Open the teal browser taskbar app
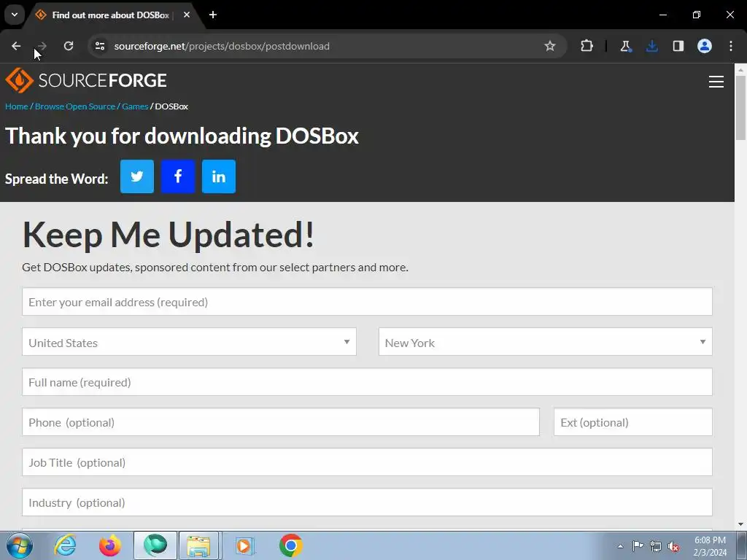Viewport: 747px width, 560px height. pos(155,545)
